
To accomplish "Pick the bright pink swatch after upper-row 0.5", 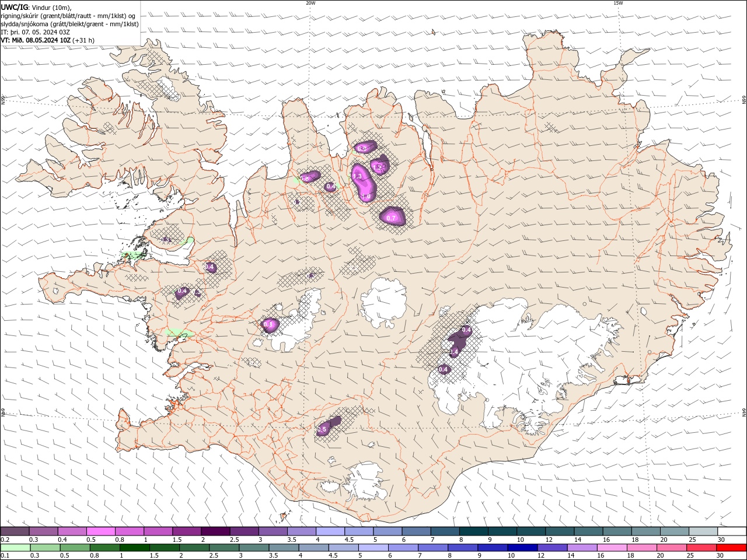I will (x=101, y=531).
